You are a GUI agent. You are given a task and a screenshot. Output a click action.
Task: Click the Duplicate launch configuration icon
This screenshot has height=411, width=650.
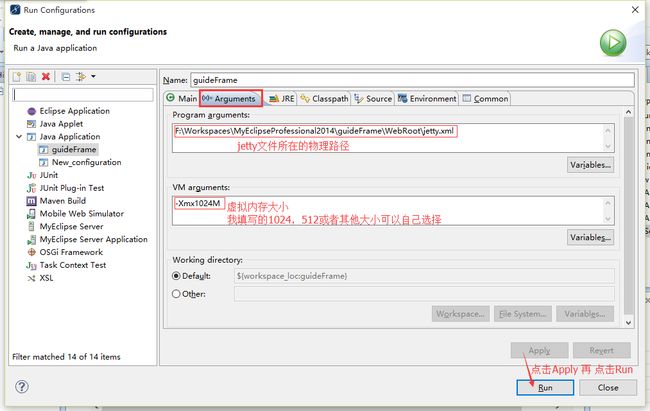31,77
